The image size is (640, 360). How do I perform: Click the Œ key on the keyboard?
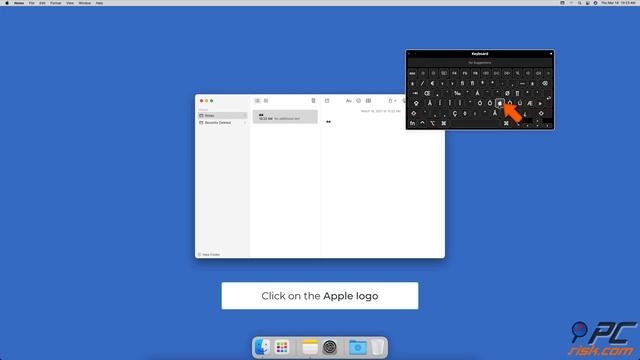click(427, 93)
